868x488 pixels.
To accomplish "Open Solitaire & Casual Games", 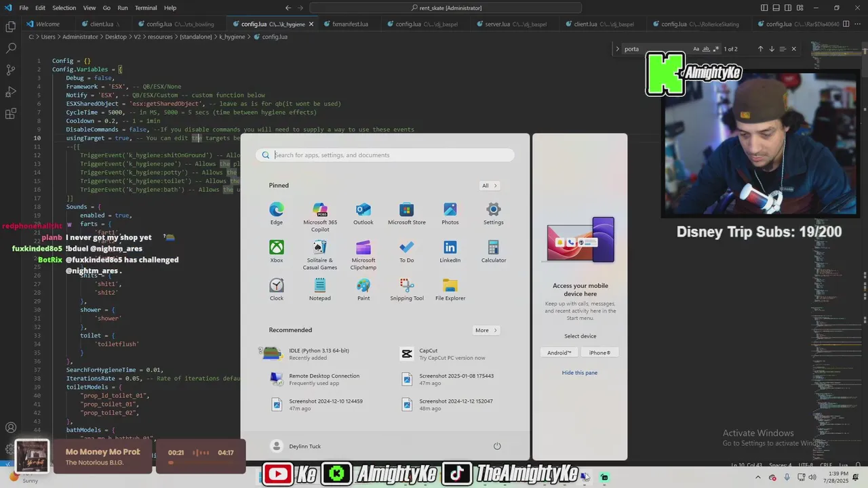I will pyautogui.click(x=319, y=255).
